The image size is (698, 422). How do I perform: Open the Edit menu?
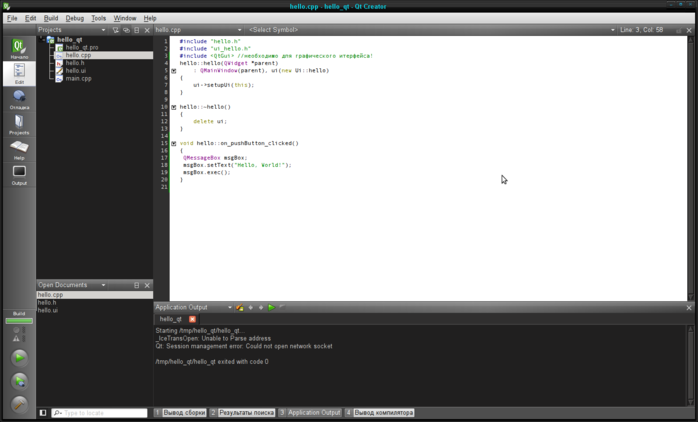(30, 18)
